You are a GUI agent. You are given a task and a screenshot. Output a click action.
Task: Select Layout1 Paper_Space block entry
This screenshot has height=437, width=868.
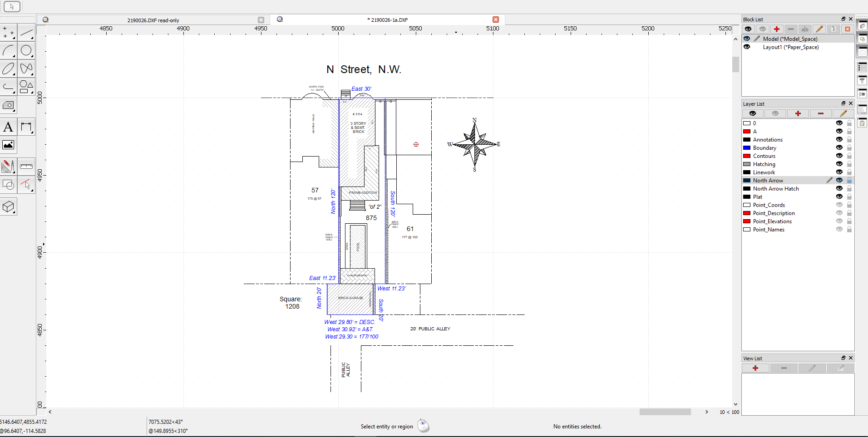[790, 47]
